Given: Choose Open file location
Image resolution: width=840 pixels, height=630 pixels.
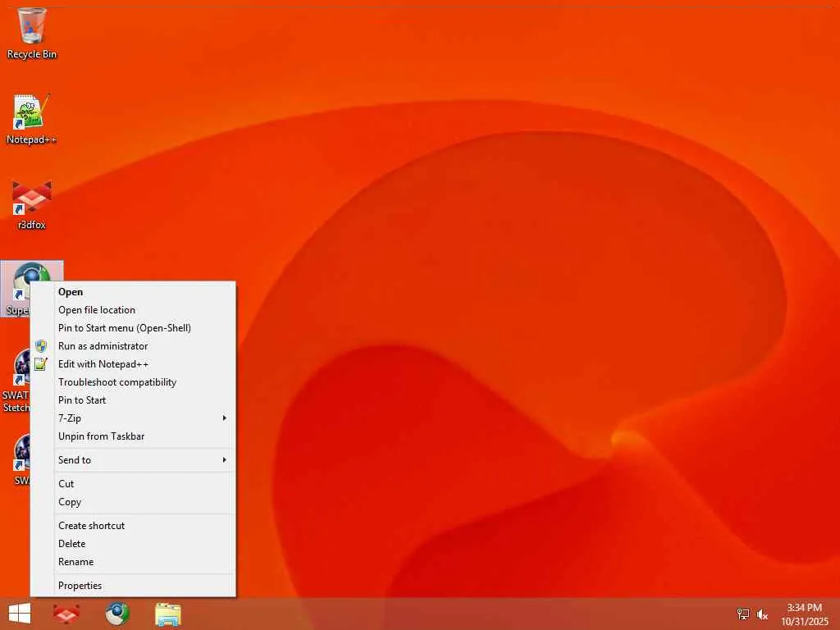Looking at the screenshot, I should (x=133, y=310).
